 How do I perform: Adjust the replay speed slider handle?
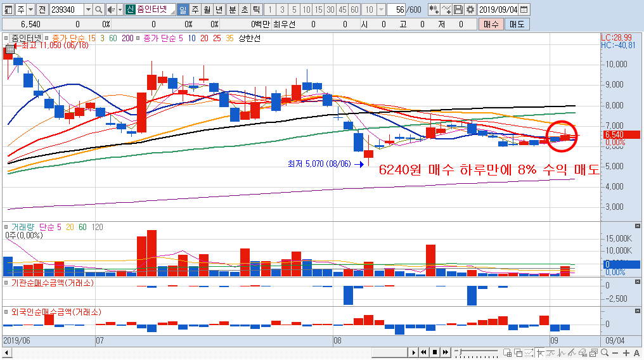(460, 352)
